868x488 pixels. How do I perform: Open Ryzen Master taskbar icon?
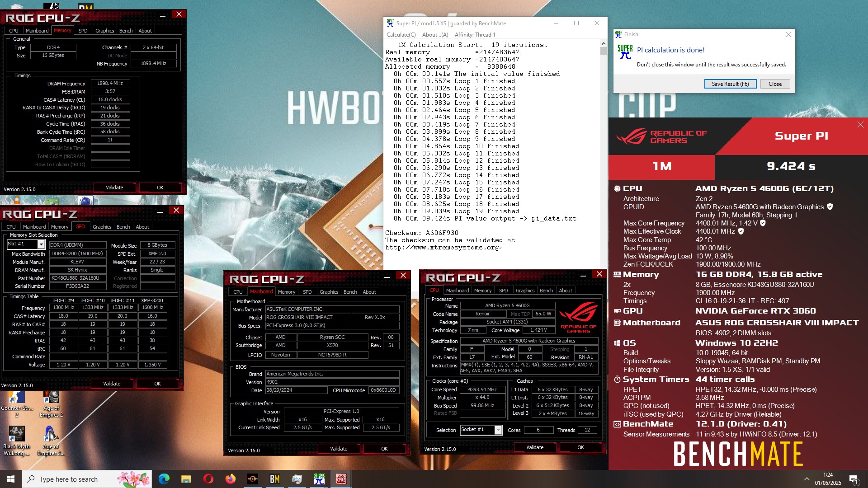pyautogui.click(x=252, y=479)
